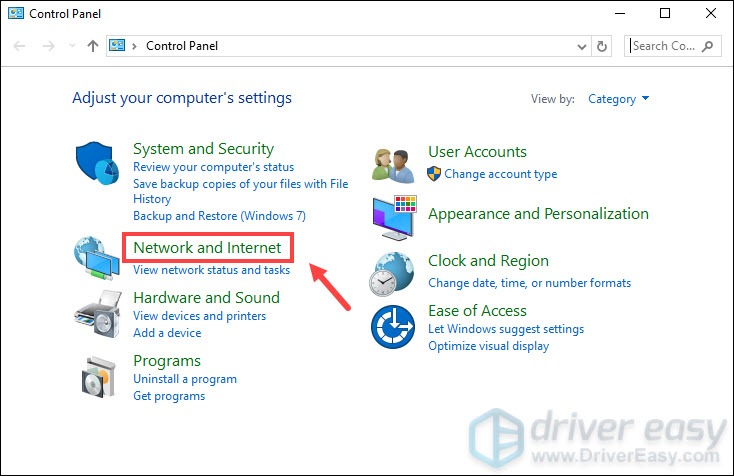This screenshot has height=476, width=734.
Task: Go up one level with up arrow
Action: [x=92, y=46]
